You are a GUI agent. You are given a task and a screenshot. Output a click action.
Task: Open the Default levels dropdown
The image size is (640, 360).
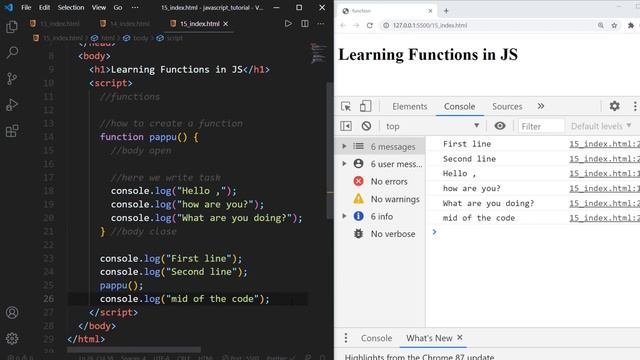[601, 126]
